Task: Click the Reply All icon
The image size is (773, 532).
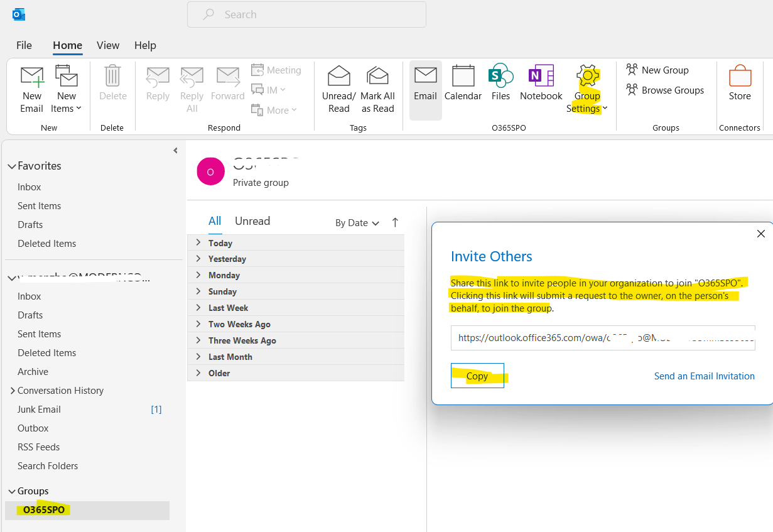Action: point(192,77)
